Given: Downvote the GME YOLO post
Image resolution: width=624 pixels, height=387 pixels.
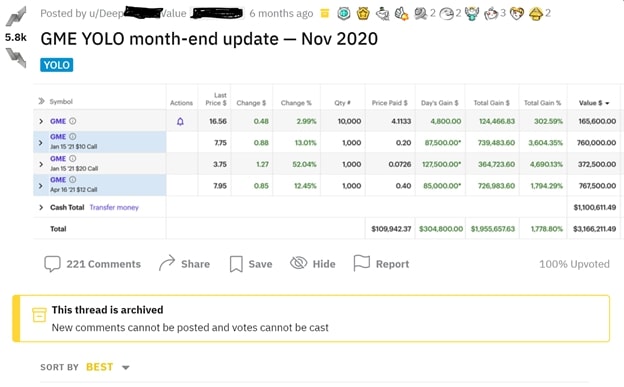Looking at the screenshot, I should click(16, 58).
